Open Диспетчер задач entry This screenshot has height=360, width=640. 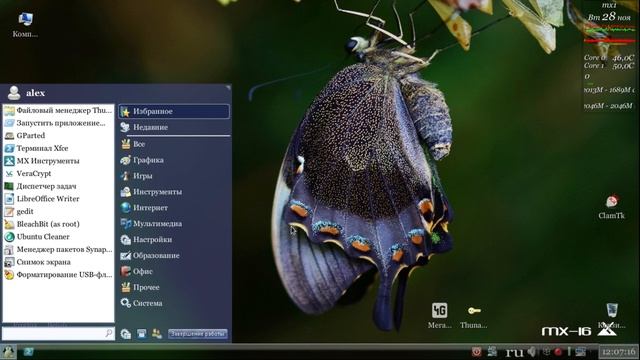[x=58, y=186]
